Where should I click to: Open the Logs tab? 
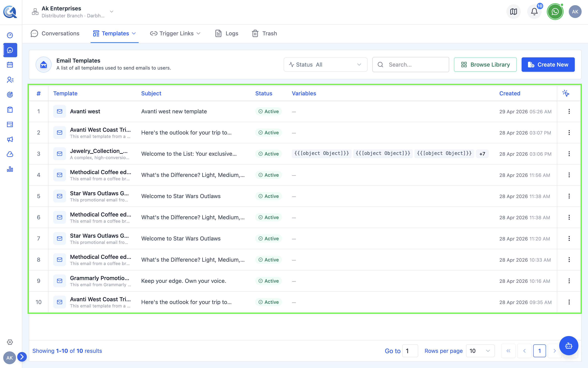(227, 33)
